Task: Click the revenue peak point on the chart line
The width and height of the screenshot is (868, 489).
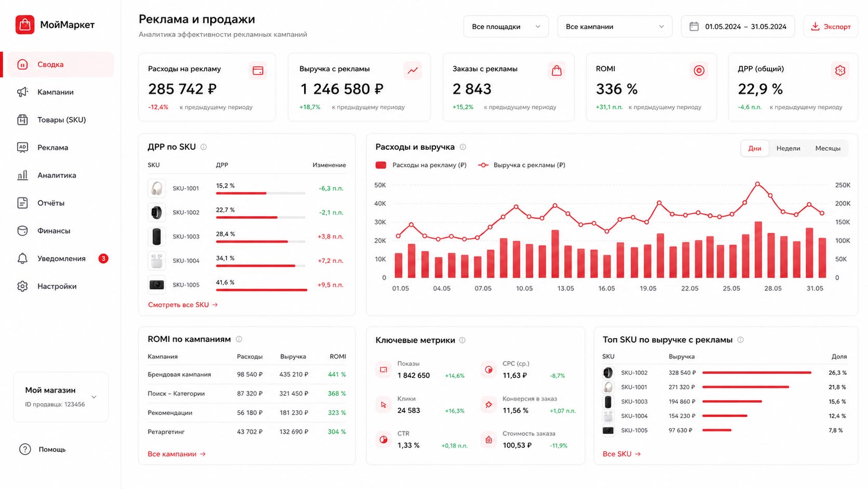Action: pos(757,184)
